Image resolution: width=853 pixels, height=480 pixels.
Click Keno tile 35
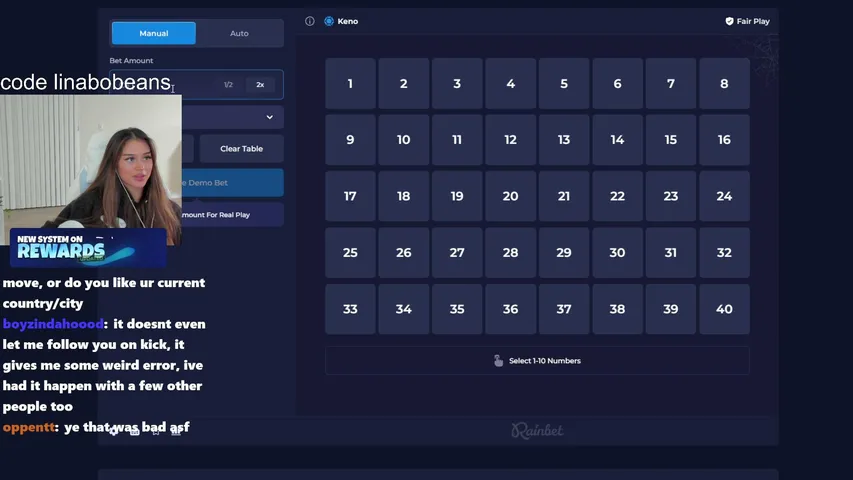pyautogui.click(x=457, y=309)
